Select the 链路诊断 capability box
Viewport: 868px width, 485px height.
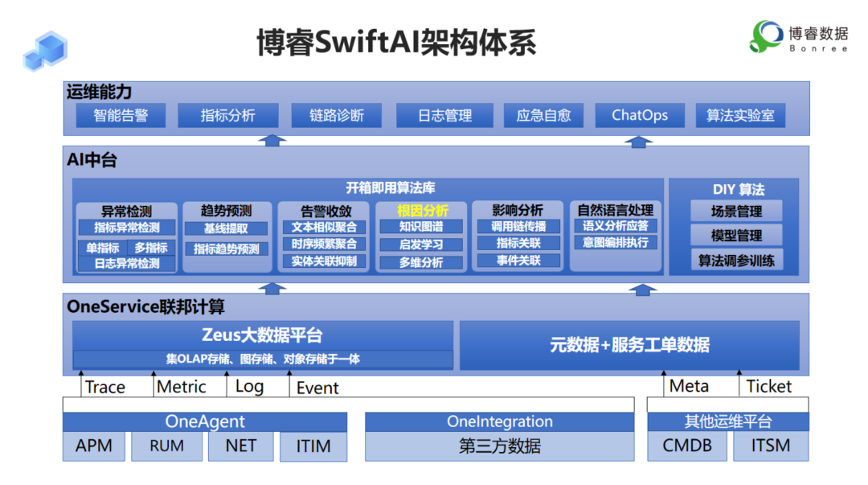336,116
